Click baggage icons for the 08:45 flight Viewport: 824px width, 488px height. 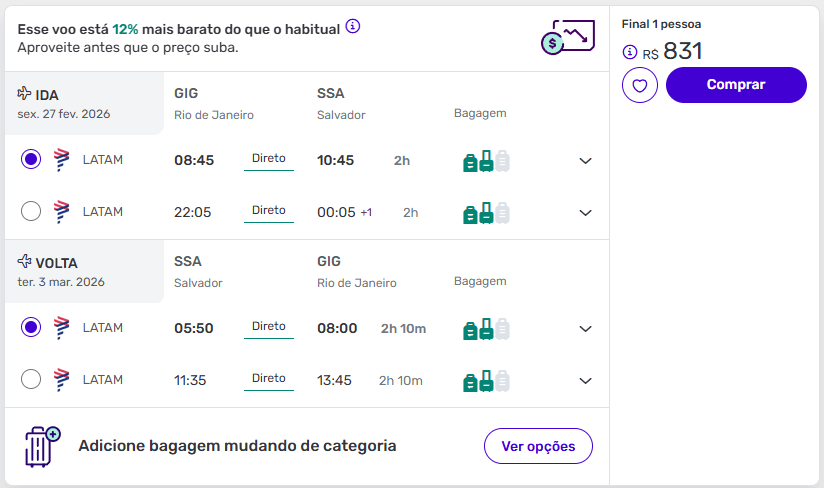point(486,160)
